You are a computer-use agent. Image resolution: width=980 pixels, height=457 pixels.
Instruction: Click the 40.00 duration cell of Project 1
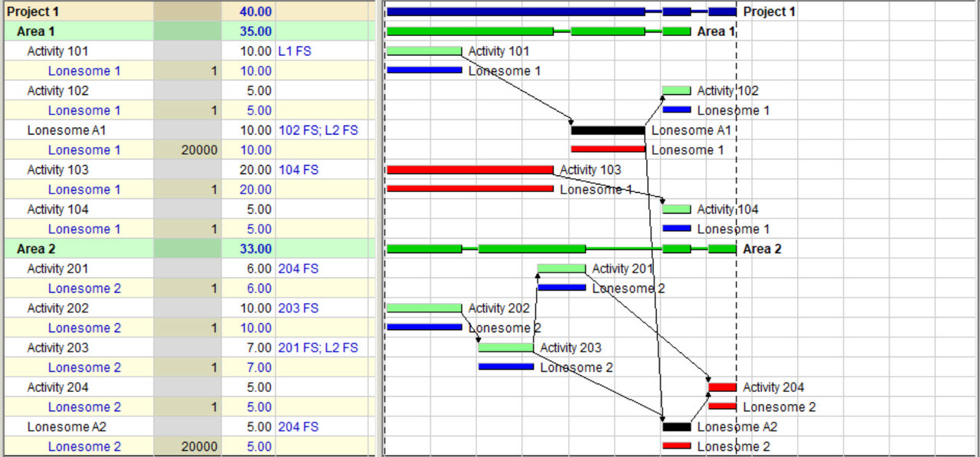(x=249, y=11)
